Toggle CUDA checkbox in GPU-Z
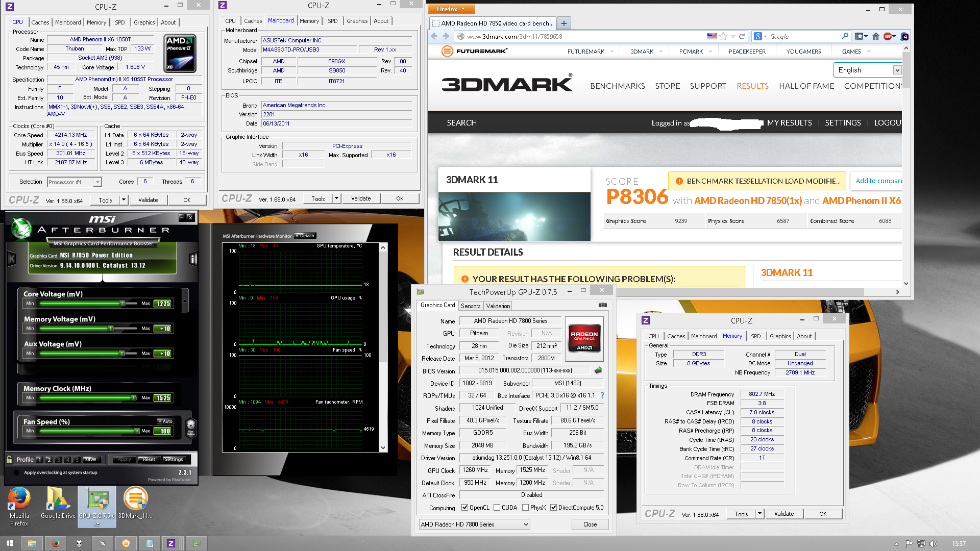 coord(497,508)
